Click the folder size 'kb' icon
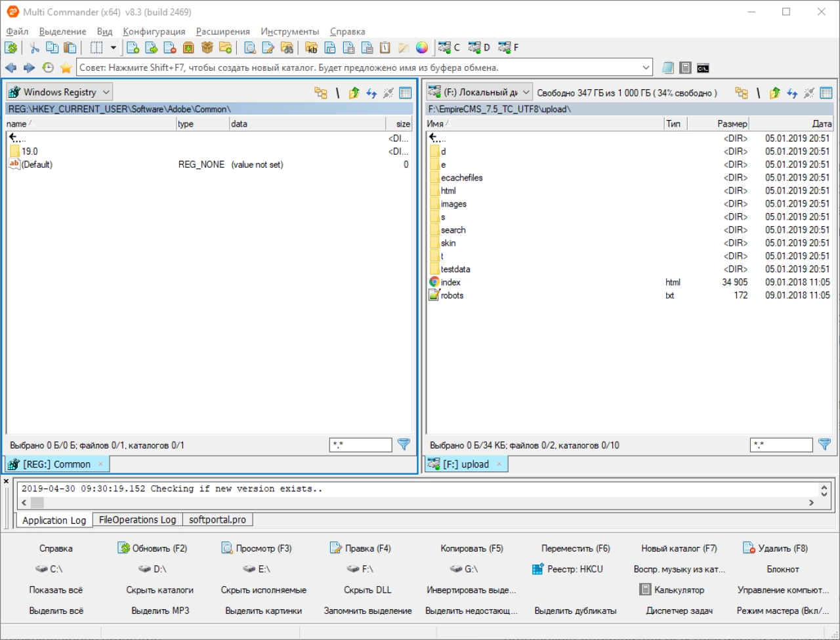The height and width of the screenshot is (640, 840). [312, 47]
